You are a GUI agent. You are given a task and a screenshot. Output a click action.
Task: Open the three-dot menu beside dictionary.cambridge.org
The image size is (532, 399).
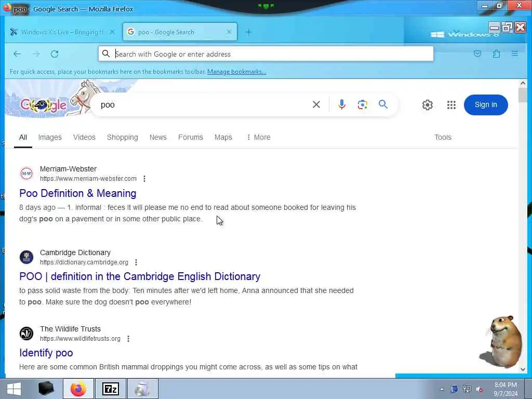pos(136,262)
